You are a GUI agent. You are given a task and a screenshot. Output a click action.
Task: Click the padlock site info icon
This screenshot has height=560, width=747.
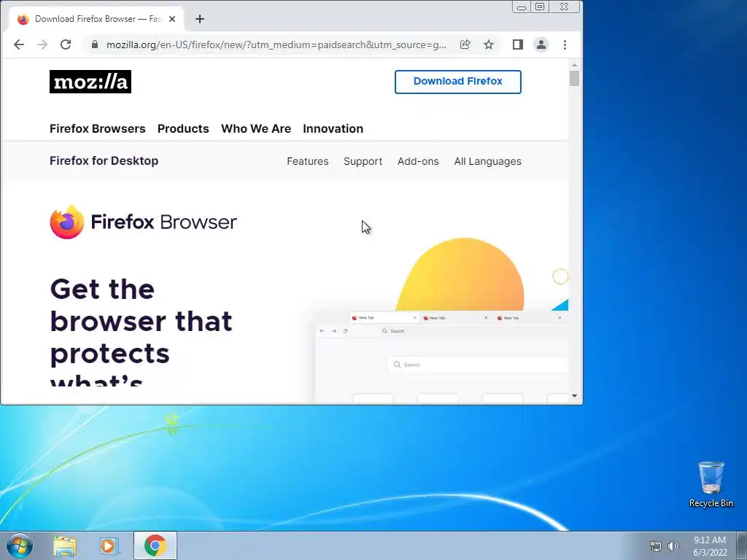[x=95, y=44]
